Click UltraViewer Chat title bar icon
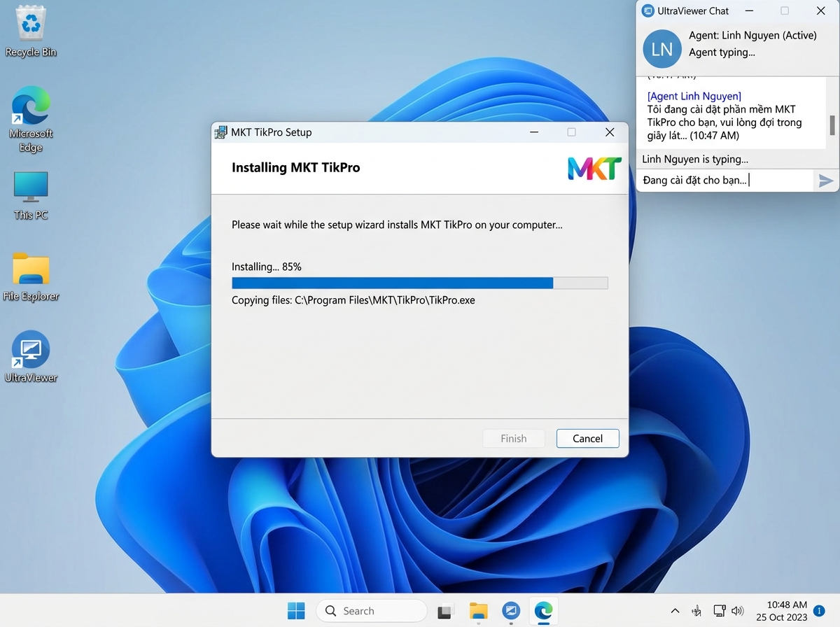 click(647, 11)
